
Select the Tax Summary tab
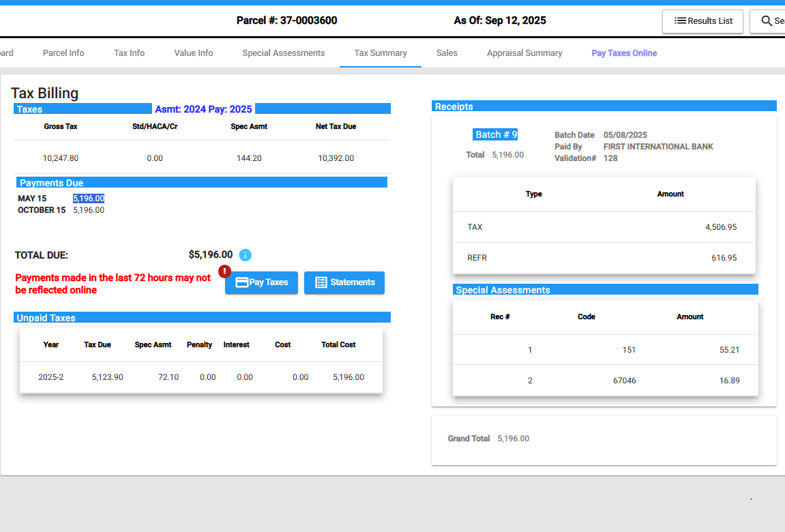coord(381,53)
